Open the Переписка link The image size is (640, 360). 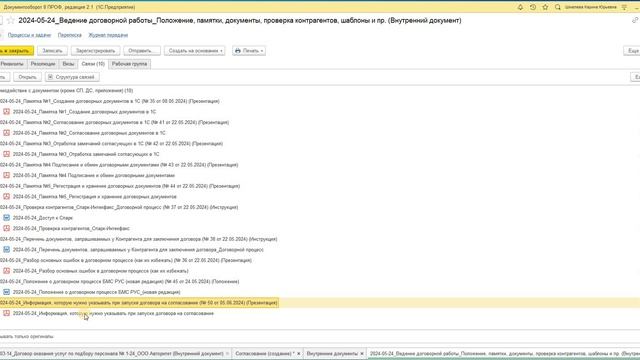(69, 35)
